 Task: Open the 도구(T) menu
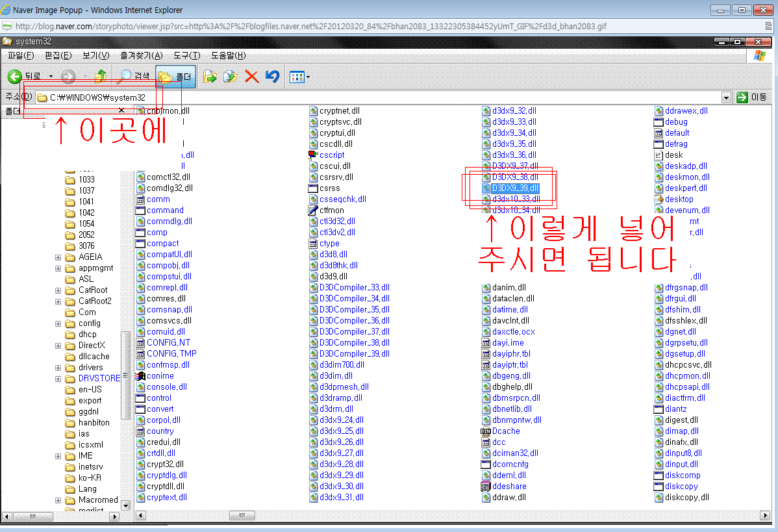click(186, 56)
